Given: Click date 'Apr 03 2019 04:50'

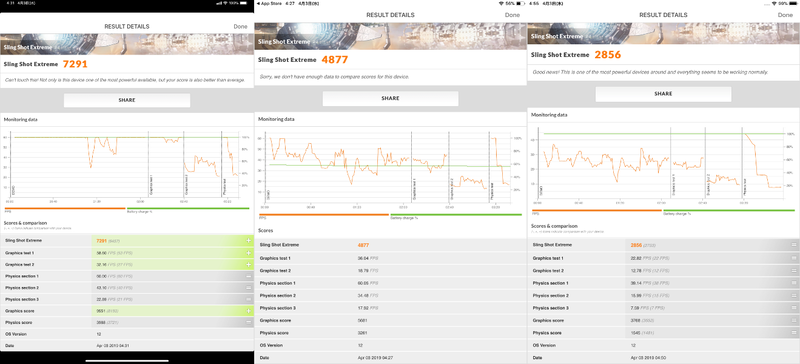Looking at the screenshot, I should 648,358.
